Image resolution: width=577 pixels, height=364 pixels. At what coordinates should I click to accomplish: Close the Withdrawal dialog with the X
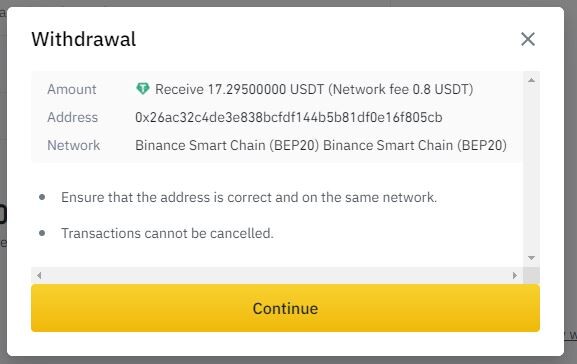pos(528,39)
